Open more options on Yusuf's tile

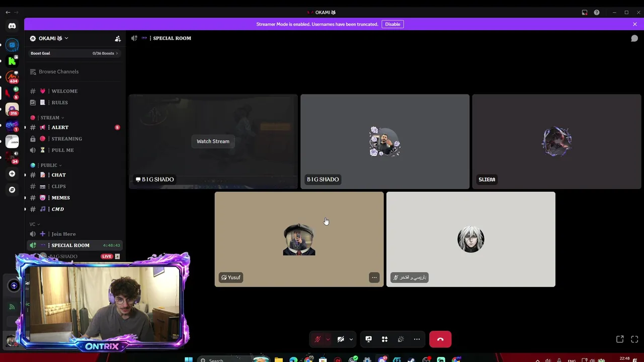[x=374, y=278]
